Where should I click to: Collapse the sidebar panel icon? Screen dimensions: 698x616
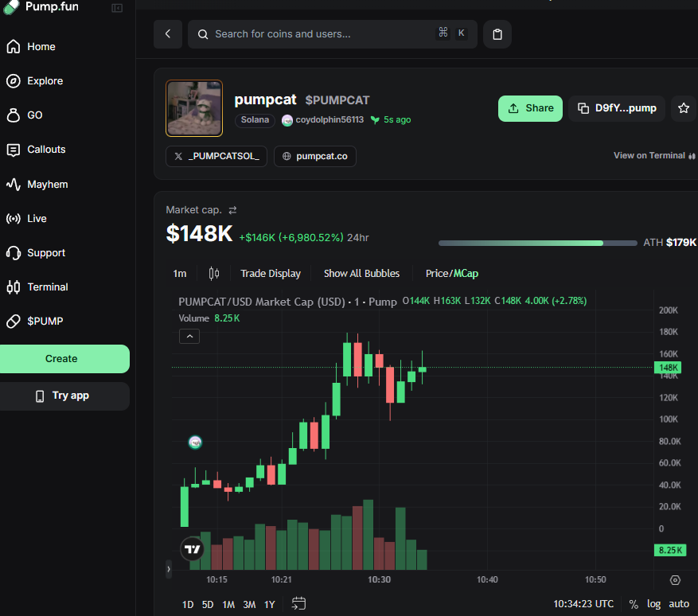pos(117,8)
